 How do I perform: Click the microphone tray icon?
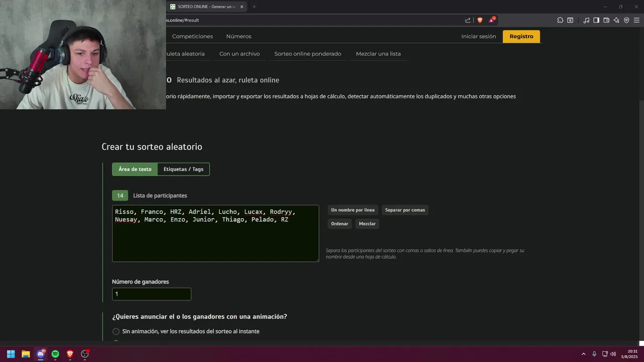(x=594, y=354)
